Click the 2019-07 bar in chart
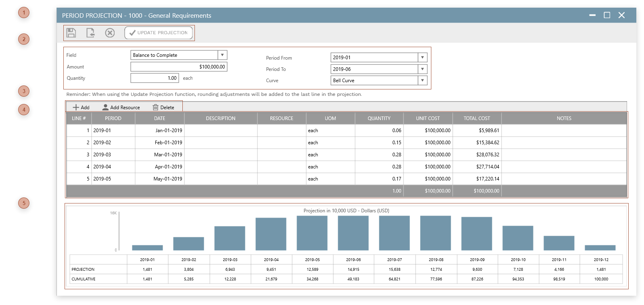Viewport: 644px width, 305px height. pyautogui.click(x=394, y=233)
